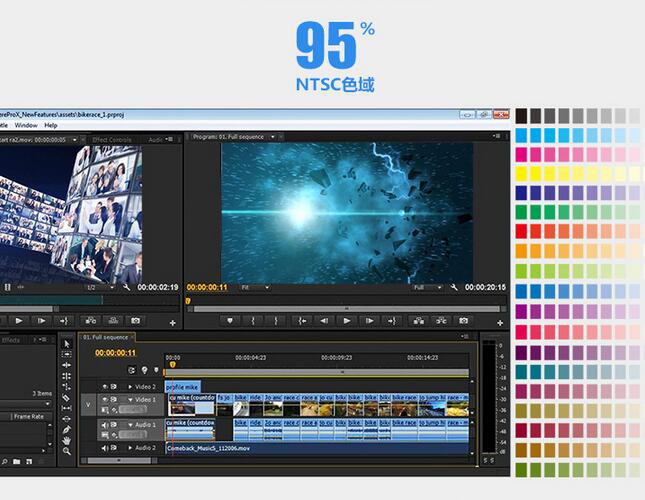Toggle Video 1 track output eye
The height and width of the screenshot is (500, 645).
click(x=105, y=400)
